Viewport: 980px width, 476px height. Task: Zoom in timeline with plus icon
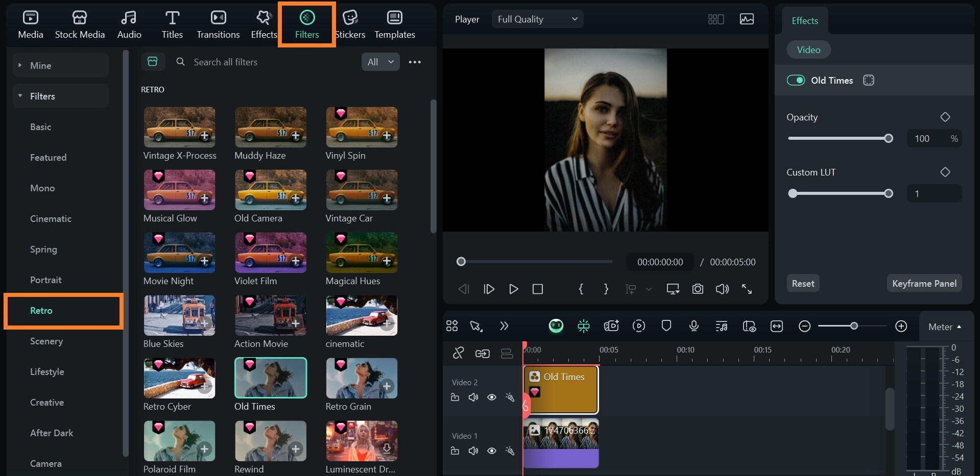(901, 326)
